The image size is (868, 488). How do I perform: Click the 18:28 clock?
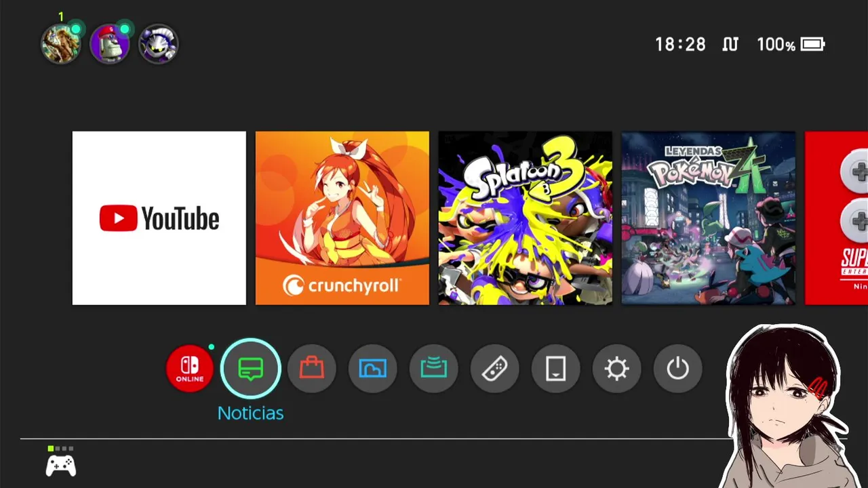click(x=680, y=45)
